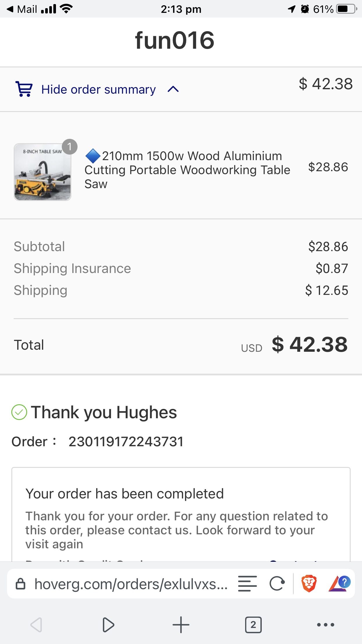Tap the padlock site security icon
Viewport: 362px width, 644px height.
pyautogui.click(x=20, y=584)
